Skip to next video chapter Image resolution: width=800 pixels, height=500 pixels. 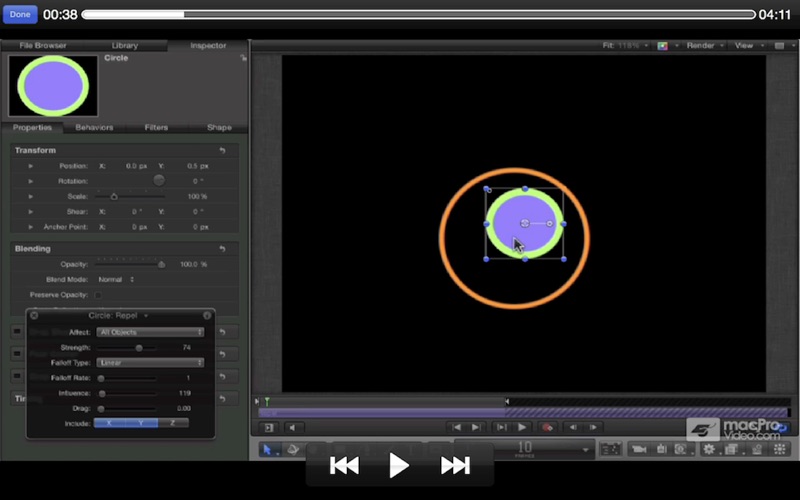pyautogui.click(x=455, y=465)
